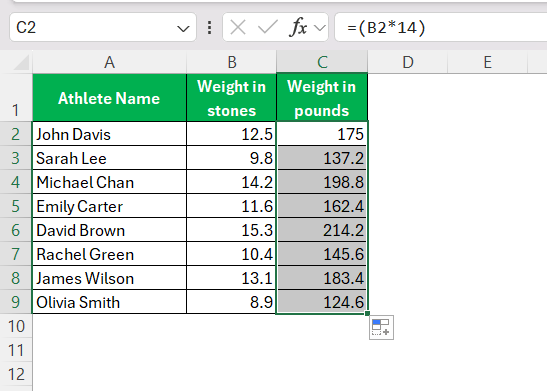
Task: Click the cell containing 198.8
Action: pos(322,182)
